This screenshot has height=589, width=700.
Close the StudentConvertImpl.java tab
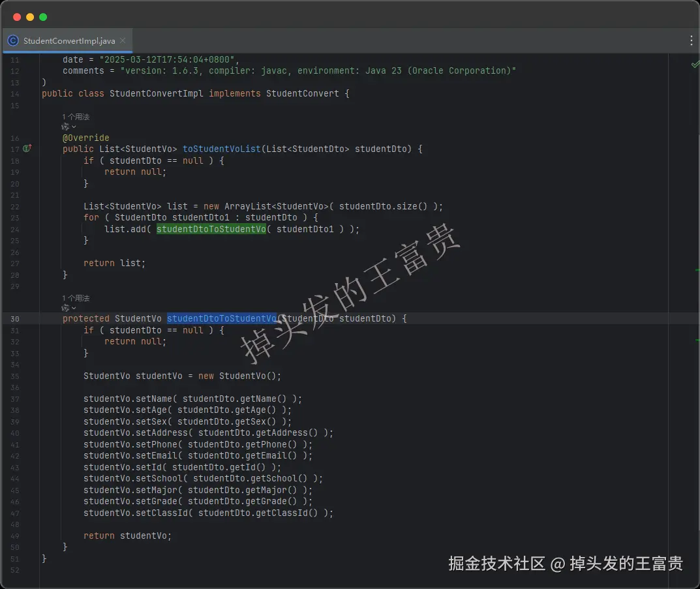pos(123,40)
